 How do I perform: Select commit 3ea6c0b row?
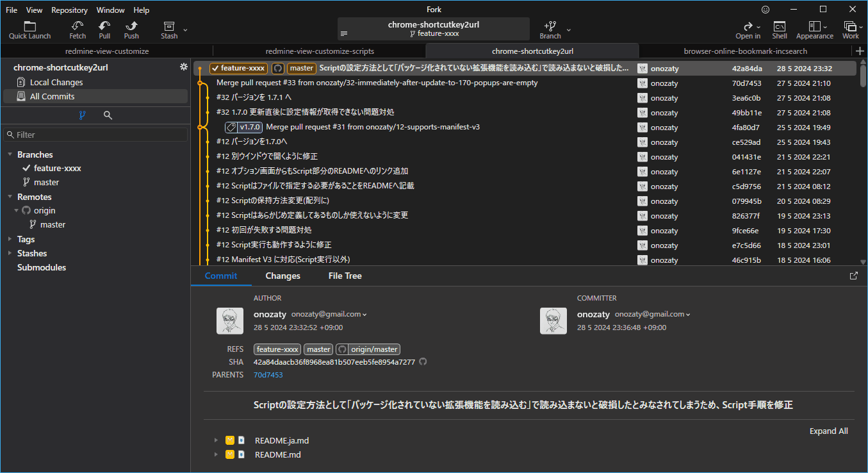point(525,97)
